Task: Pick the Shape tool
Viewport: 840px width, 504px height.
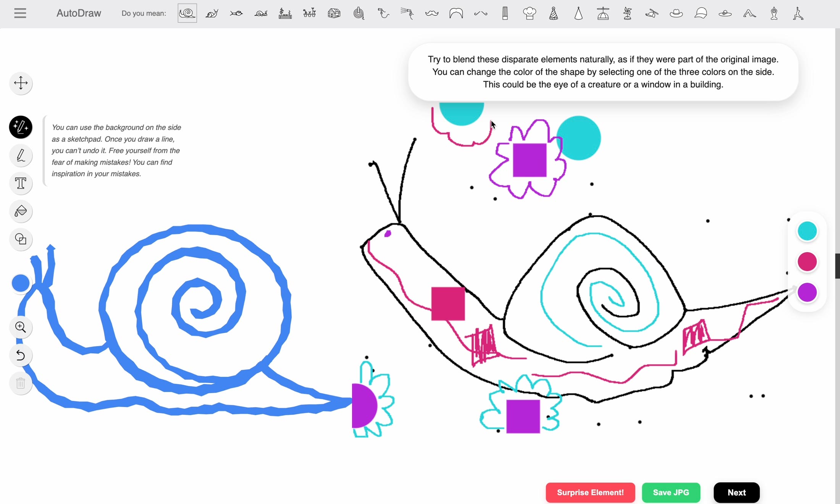Action: tap(21, 239)
